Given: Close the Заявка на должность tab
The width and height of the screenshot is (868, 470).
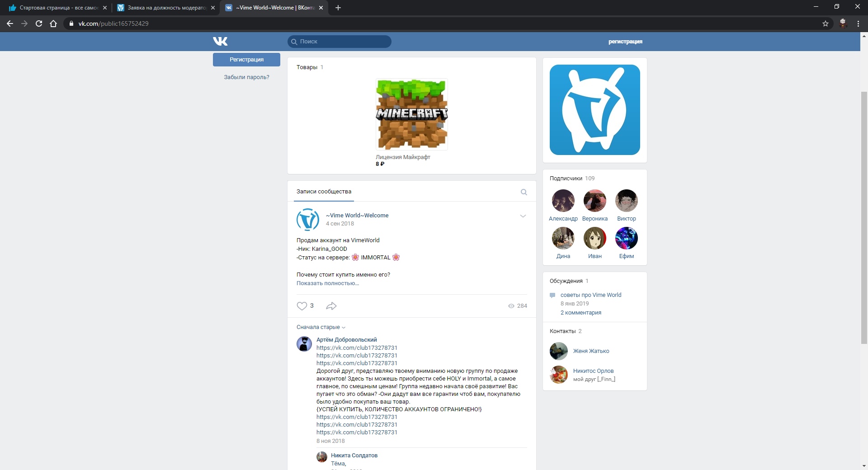Looking at the screenshot, I should click(x=213, y=8).
